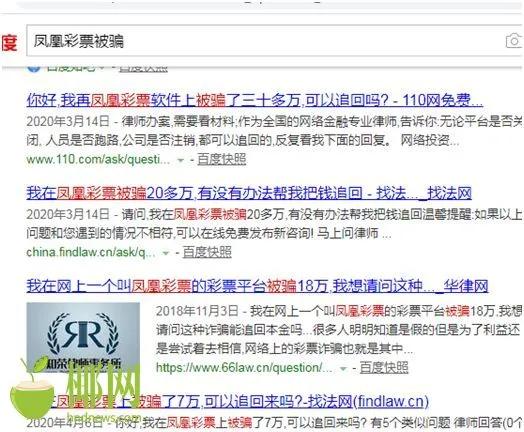Click the china.findlaw.cn/ask URL link

(91, 252)
